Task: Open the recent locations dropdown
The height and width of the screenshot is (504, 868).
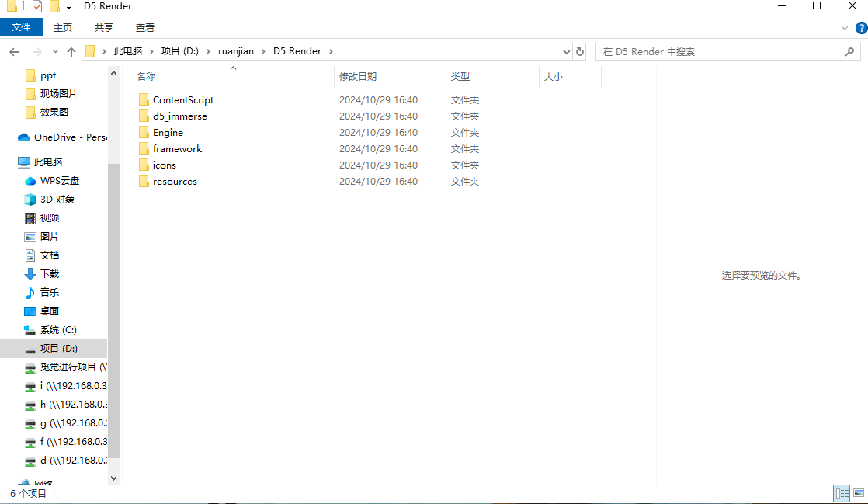Action: 55,51
